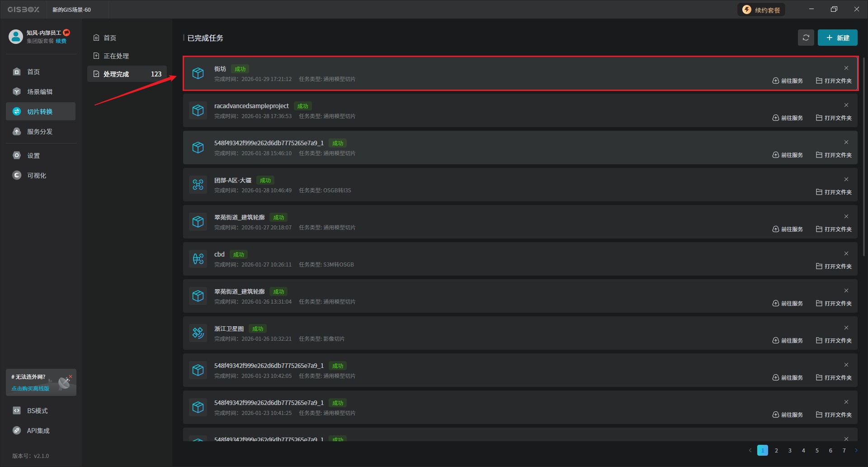This screenshot has height=467, width=868.
Task: Open the 场景编辑 sidebar item
Action: pyautogui.click(x=40, y=92)
